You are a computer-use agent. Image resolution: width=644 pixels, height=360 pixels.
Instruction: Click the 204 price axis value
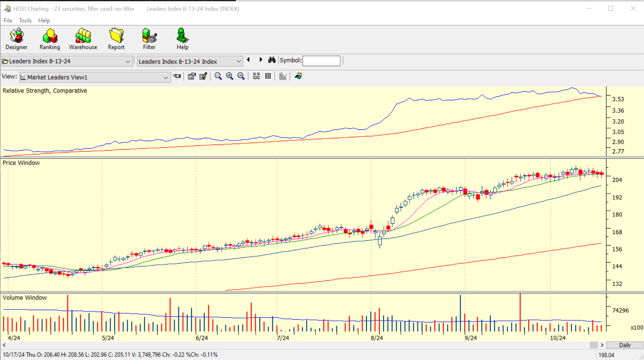[x=617, y=180]
